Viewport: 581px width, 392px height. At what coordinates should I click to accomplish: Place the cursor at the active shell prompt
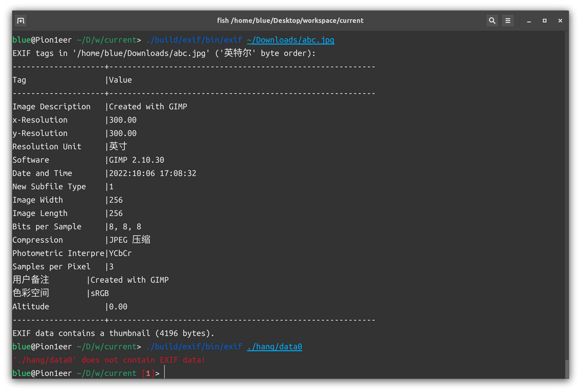pos(164,373)
